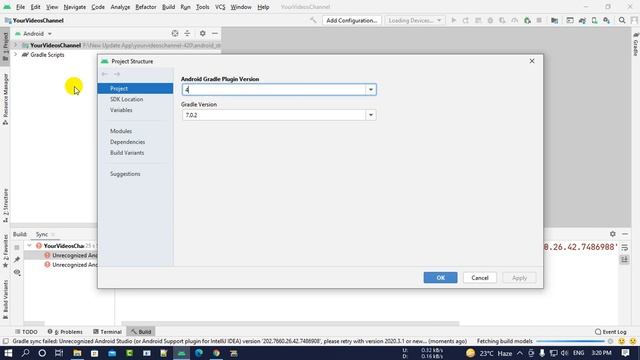Open the TODO tool window tab

(27, 332)
